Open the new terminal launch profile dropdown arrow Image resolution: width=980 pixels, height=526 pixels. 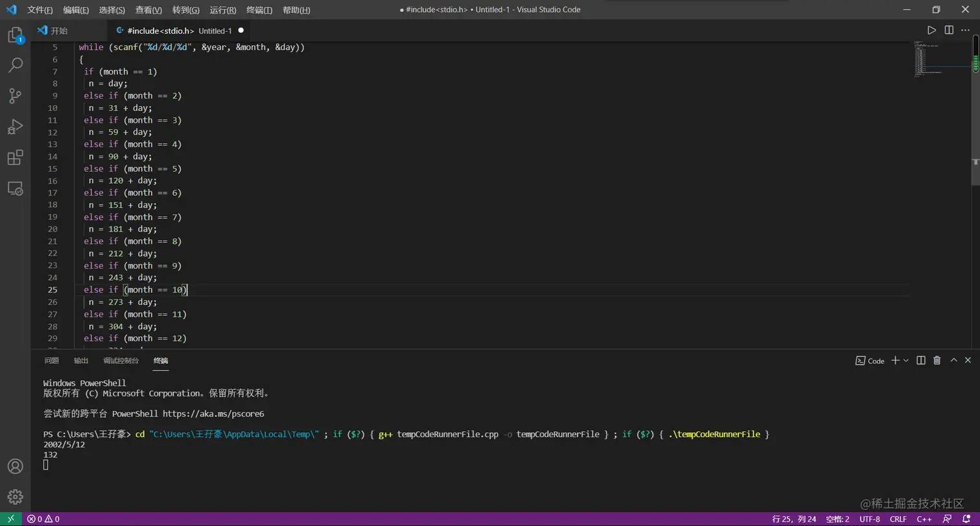906,361
